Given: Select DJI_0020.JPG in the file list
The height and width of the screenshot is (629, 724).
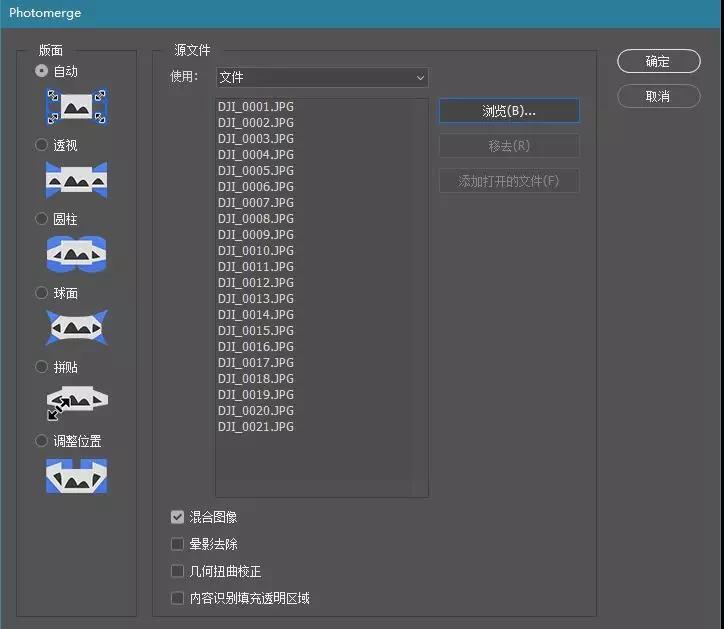Looking at the screenshot, I should (x=256, y=411).
